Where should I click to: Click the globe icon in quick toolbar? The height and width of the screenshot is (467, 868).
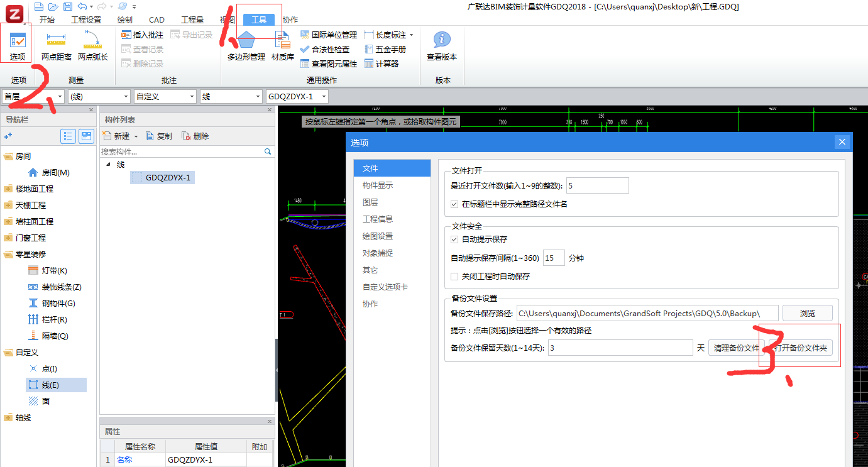pos(122,6)
